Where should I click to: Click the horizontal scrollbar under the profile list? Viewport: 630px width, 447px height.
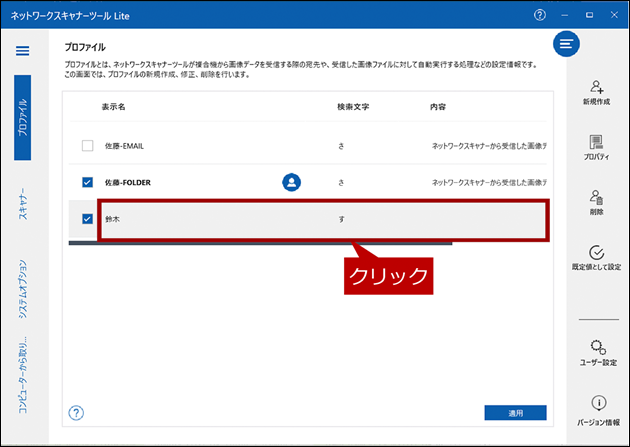point(260,243)
